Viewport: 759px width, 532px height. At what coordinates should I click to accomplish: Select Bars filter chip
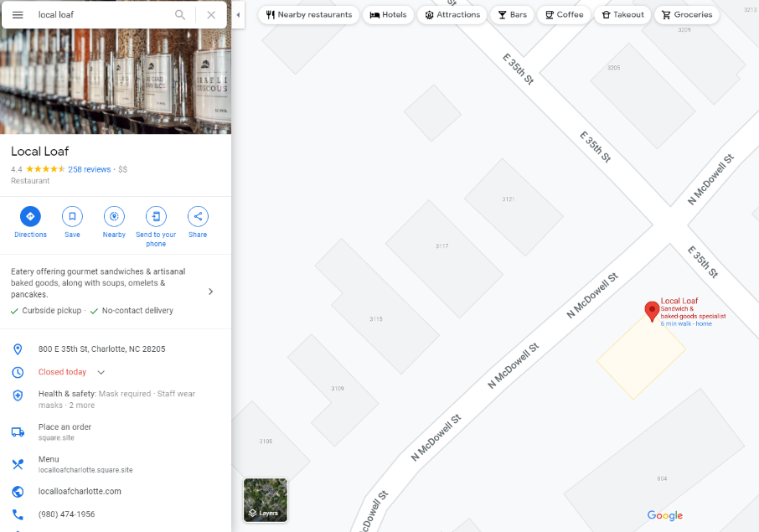[x=512, y=14]
